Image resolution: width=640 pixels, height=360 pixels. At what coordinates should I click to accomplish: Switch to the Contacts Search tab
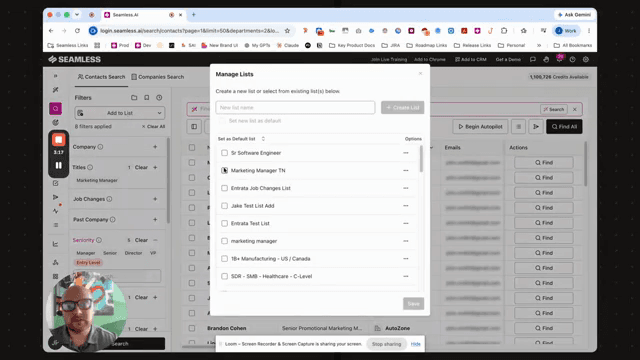(x=101, y=77)
